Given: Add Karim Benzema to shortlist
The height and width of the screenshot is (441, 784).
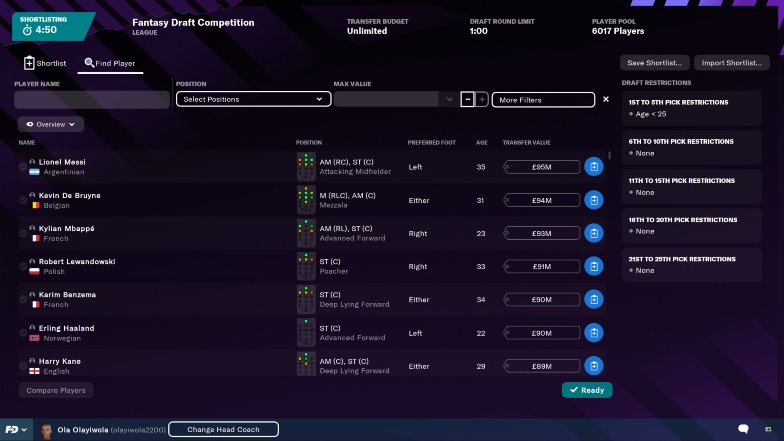Looking at the screenshot, I should 594,300.
